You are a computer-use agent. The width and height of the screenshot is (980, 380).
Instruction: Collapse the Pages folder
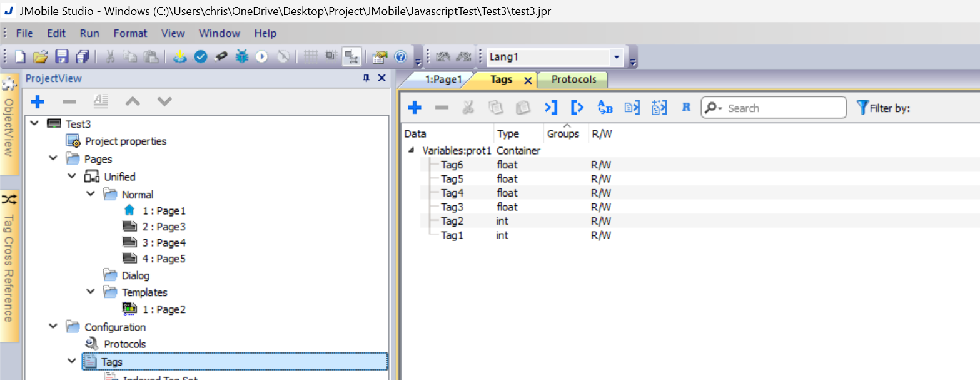pyautogui.click(x=53, y=158)
